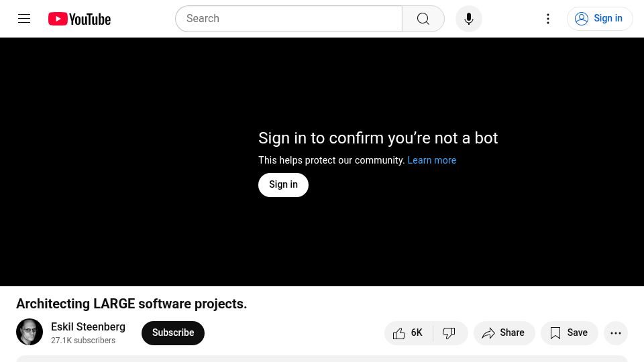The width and height of the screenshot is (644, 362).
Task: Click the white Sign in button in player
Action: click(283, 185)
